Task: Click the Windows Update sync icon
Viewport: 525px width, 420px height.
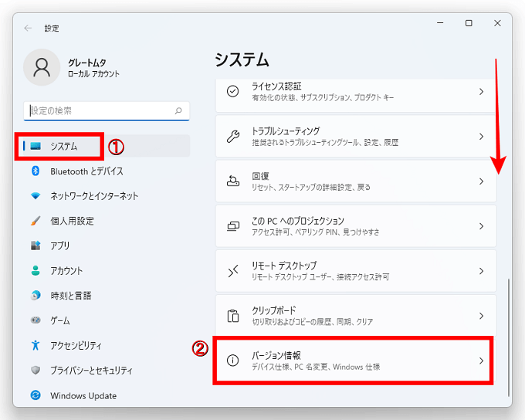Action: (x=36, y=395)
